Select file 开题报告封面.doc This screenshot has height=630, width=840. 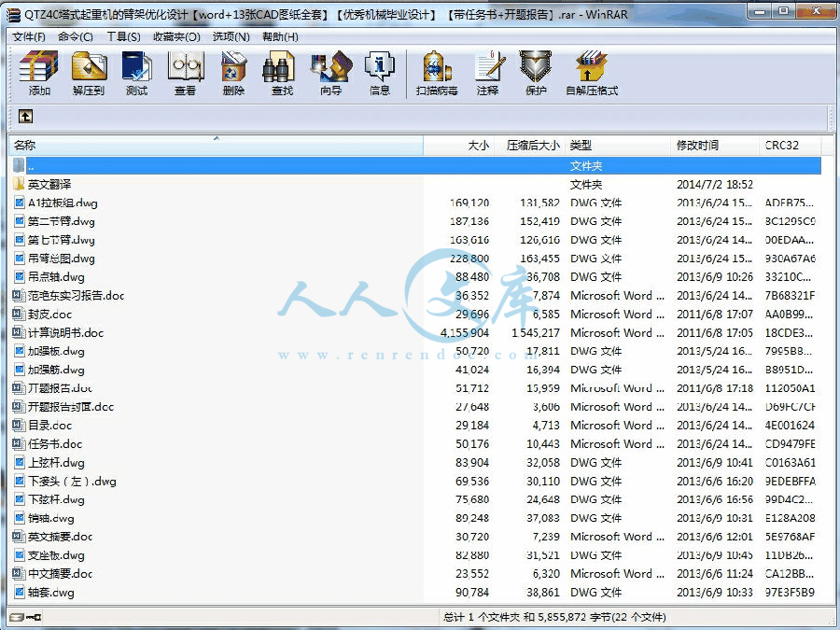point(71,407)
